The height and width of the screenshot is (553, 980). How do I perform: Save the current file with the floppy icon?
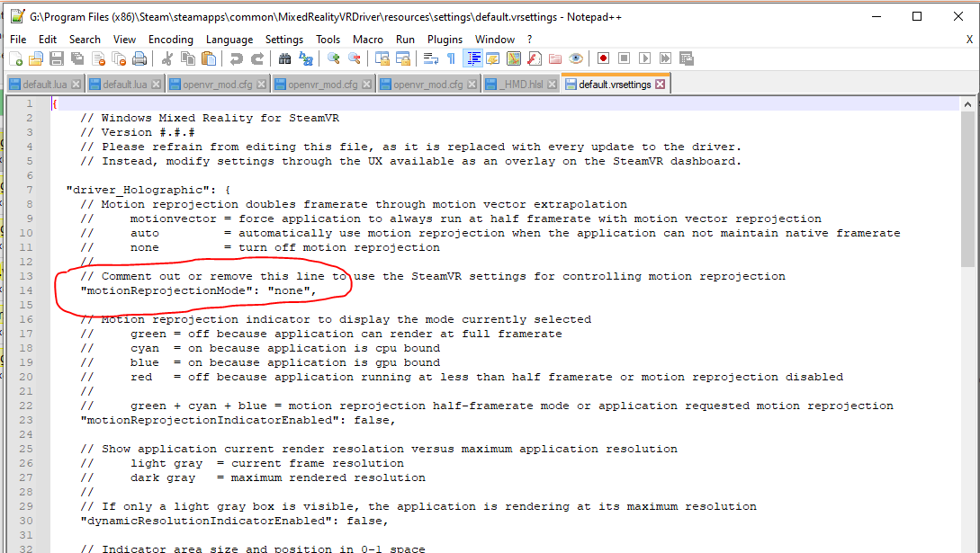tap(57, 58)
